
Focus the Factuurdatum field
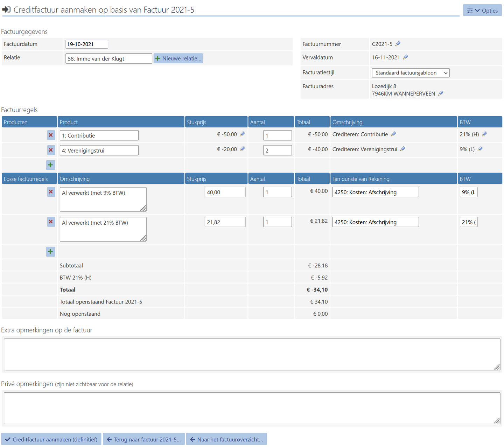coord(87,44)
